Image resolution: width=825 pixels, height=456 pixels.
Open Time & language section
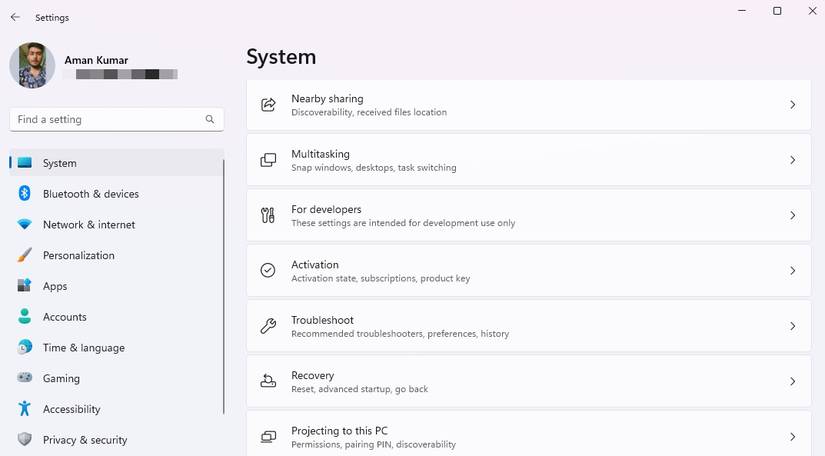(83, 348)
